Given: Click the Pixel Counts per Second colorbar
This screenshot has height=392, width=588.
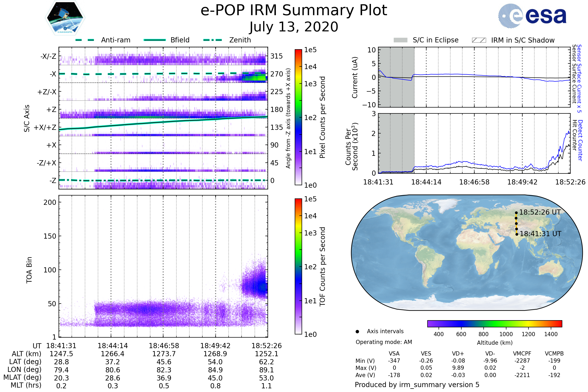Looking at the screenshot, I should [x=298, y=117].
